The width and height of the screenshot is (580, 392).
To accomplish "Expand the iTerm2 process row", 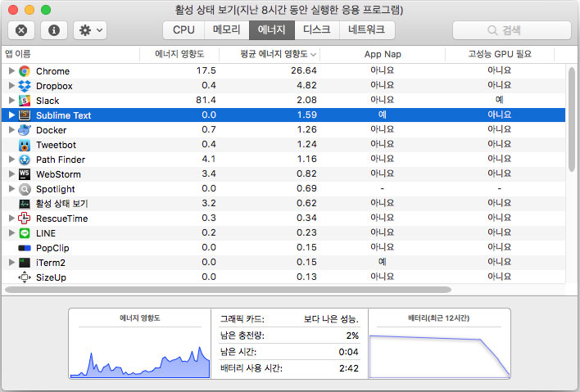I will point(11,263).
